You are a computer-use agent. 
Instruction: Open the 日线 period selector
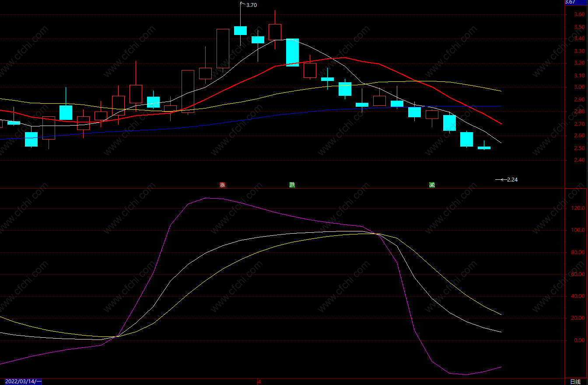576,381
